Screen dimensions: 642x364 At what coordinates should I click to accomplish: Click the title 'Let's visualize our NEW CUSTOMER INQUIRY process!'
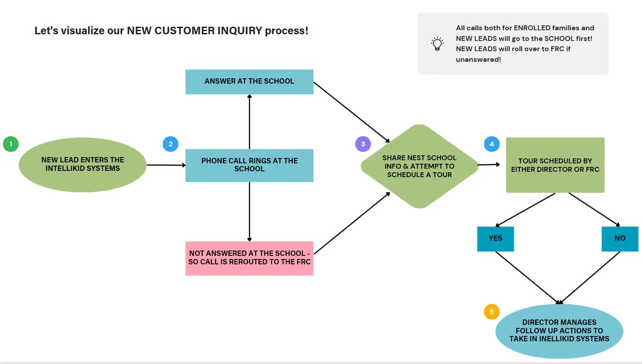[171, 31]
